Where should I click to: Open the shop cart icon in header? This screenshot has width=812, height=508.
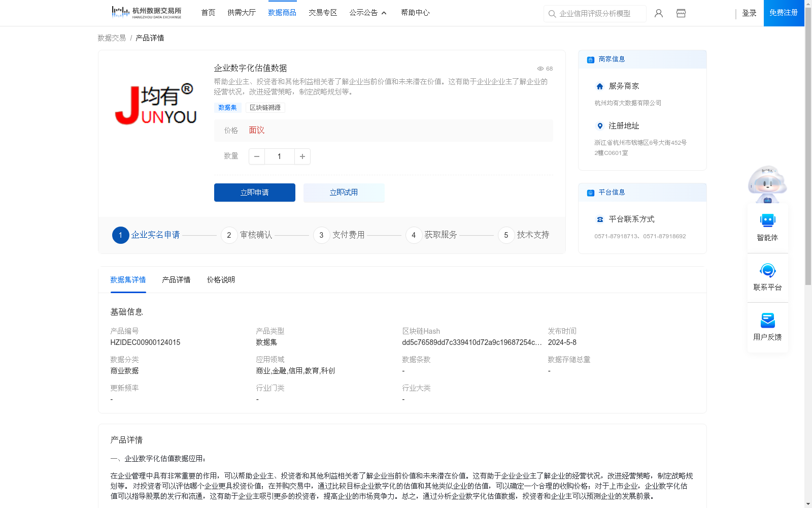681,13
